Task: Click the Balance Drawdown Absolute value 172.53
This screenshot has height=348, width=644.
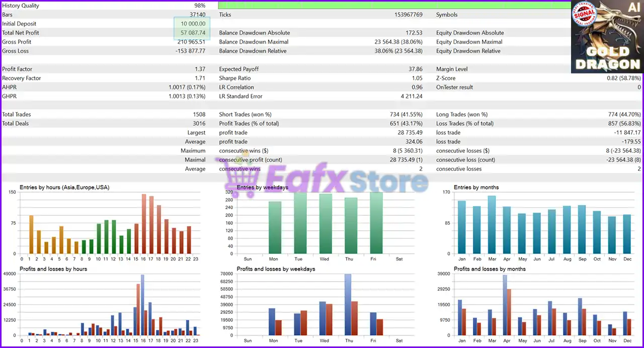Action: click(414, 33)
